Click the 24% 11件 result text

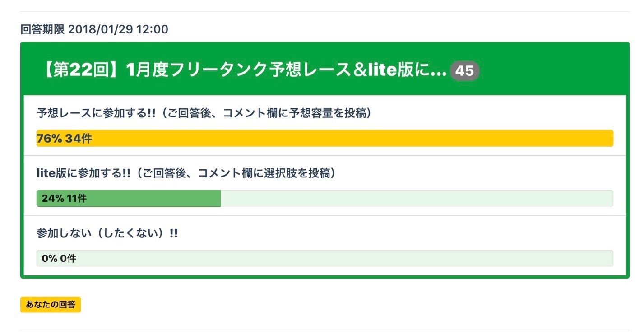coord(64,199)
